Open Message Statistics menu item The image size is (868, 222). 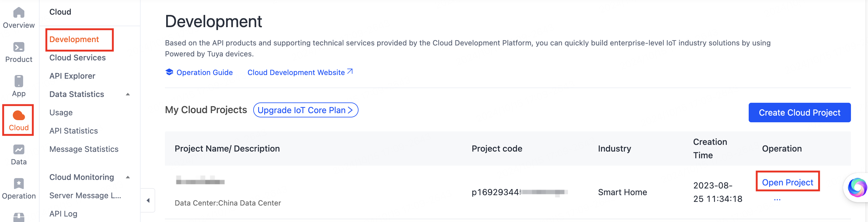click(x=84, y=149)
